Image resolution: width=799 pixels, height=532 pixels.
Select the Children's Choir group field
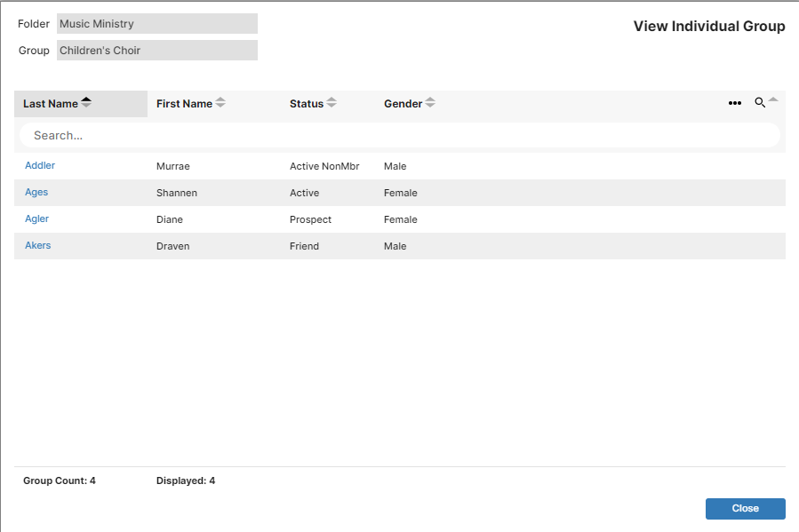click(x=157, y=51)
